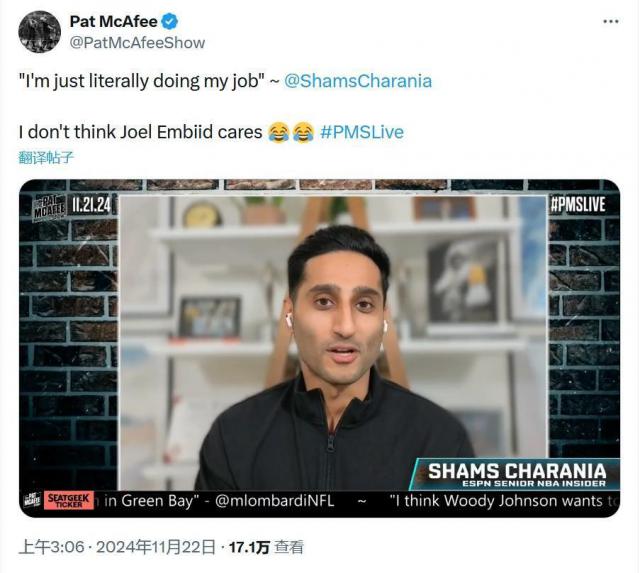Screen dimensions: 640x573
Task: Click the Woody Johnson ticker quote
Action: (504, 501)
